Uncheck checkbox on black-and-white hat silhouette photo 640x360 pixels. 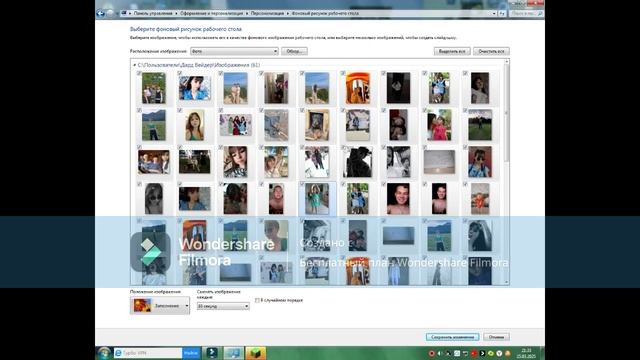coord(343,147)
